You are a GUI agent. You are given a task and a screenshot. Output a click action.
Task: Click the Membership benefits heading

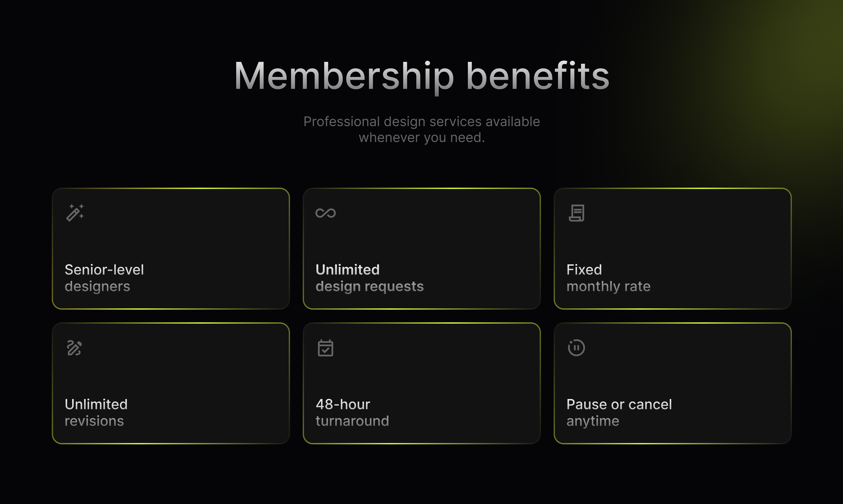(421, 76)
